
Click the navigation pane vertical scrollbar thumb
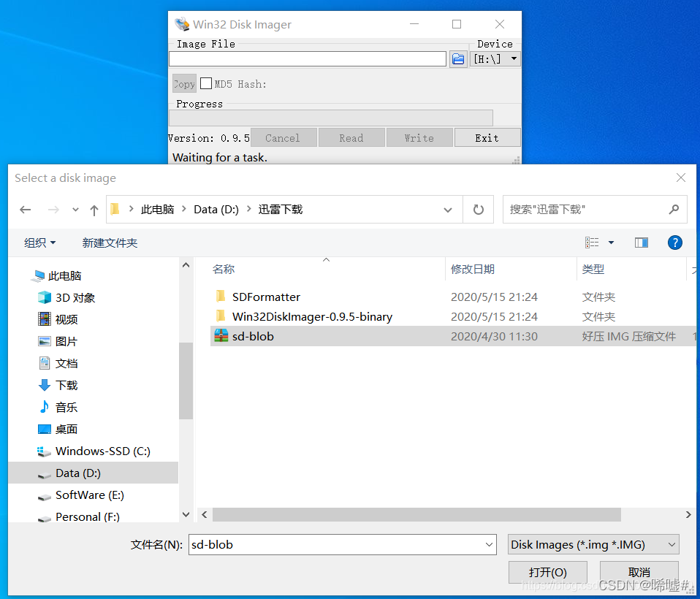coord(186,381)
